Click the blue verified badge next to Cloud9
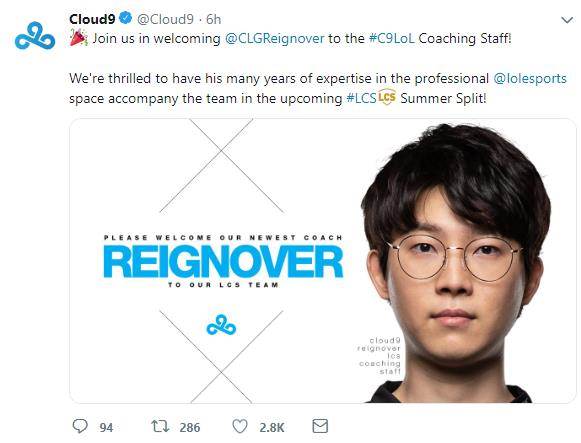 click(126, 18)
